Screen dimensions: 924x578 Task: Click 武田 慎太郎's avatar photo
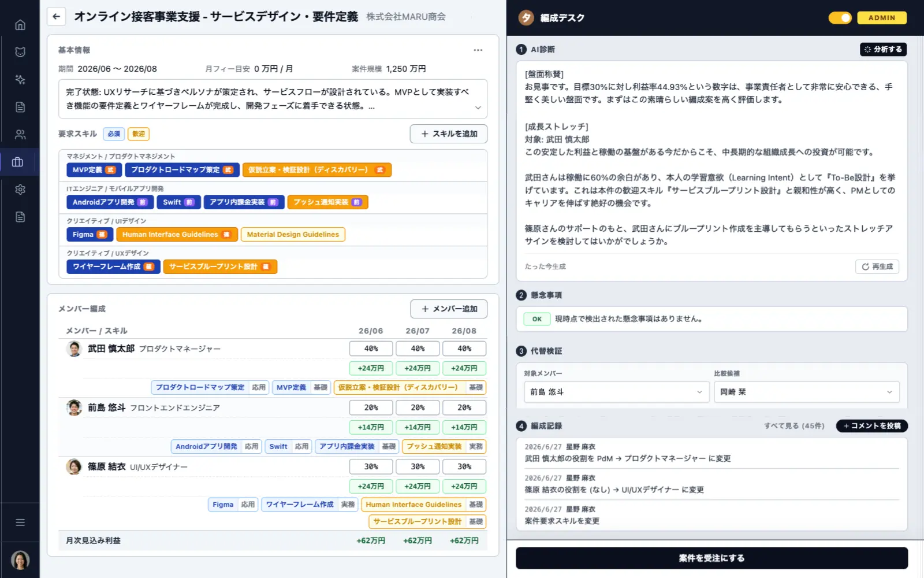[74, 349]
